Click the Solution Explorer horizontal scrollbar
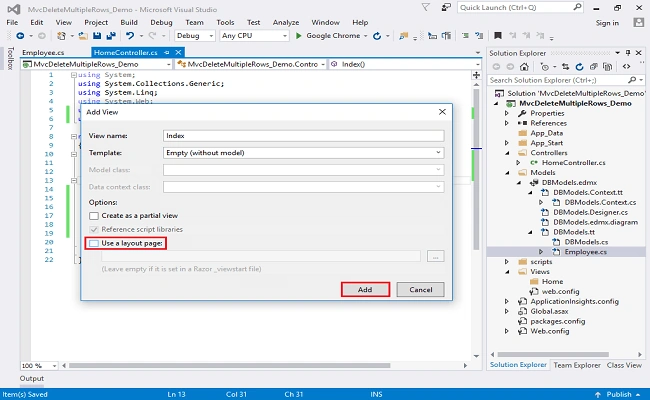 tap(553, 355)
